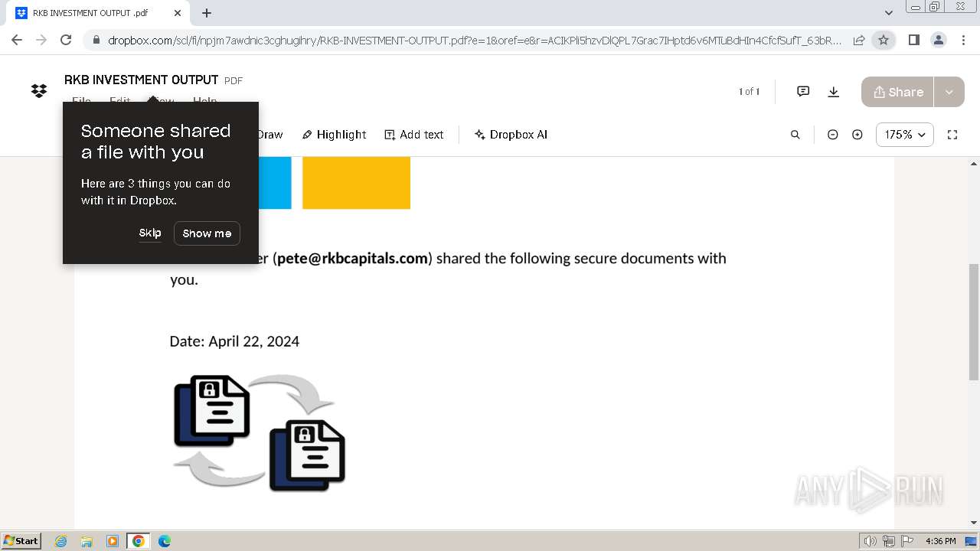Open the File menu

click(x=81, y=100)
